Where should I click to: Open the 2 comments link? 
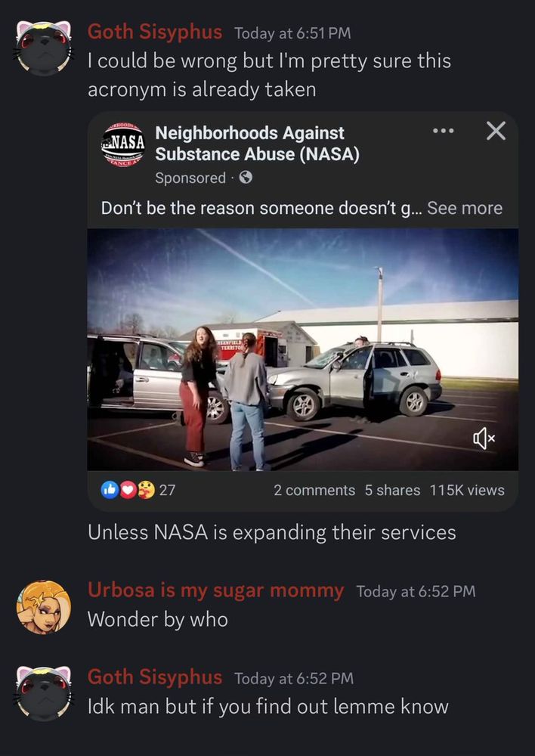click(314, 490)
